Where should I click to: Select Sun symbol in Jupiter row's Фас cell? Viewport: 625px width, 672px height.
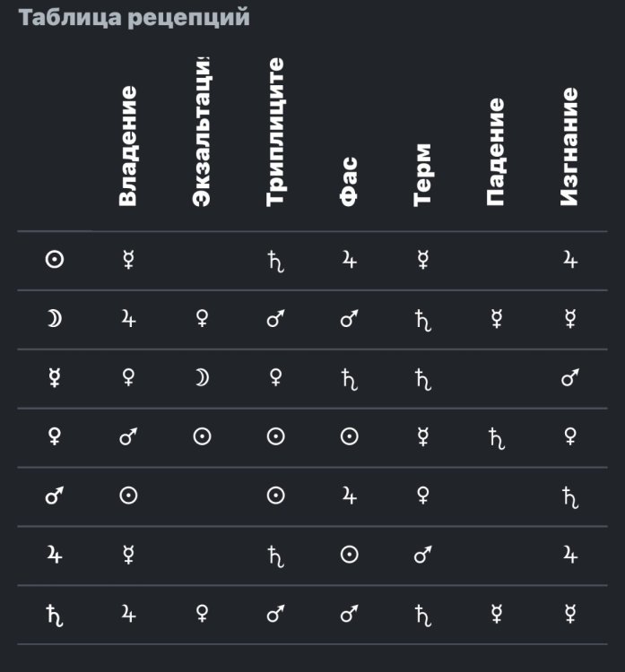point(350,555)
